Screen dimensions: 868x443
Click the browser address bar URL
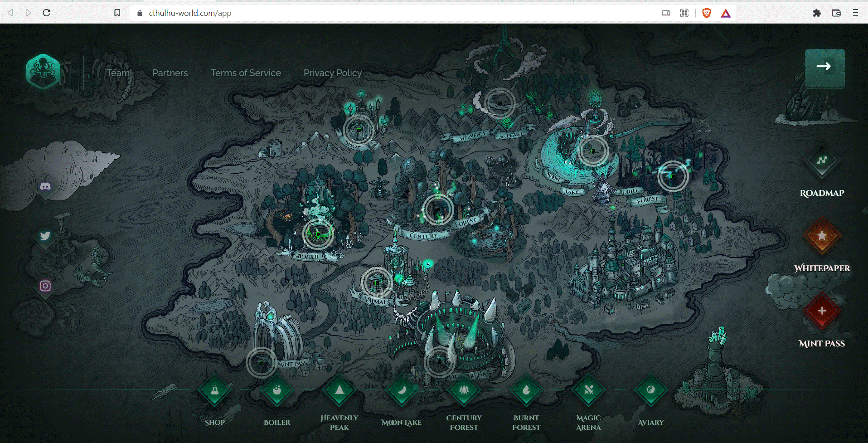(x=190, y=13)
